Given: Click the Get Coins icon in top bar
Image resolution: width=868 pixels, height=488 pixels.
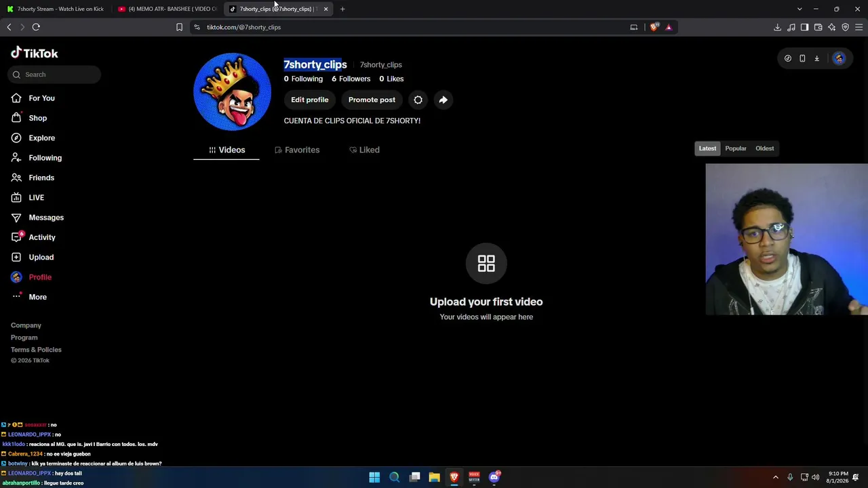Looking at the screenshot, I should click(788, 58).
